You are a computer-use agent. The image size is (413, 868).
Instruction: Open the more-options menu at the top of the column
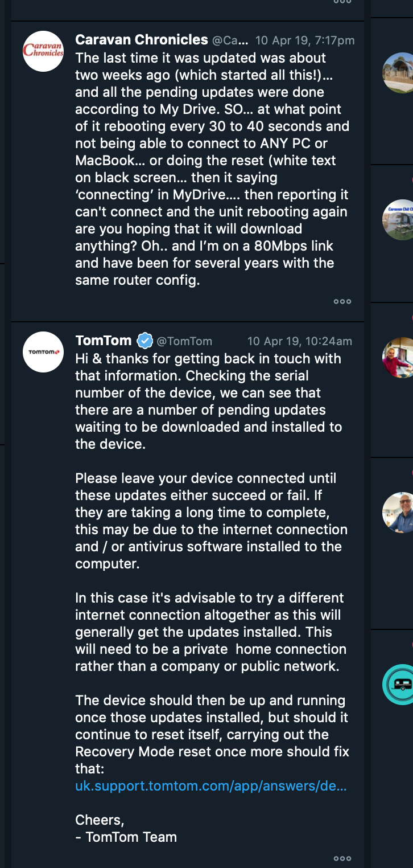(342, 3)
